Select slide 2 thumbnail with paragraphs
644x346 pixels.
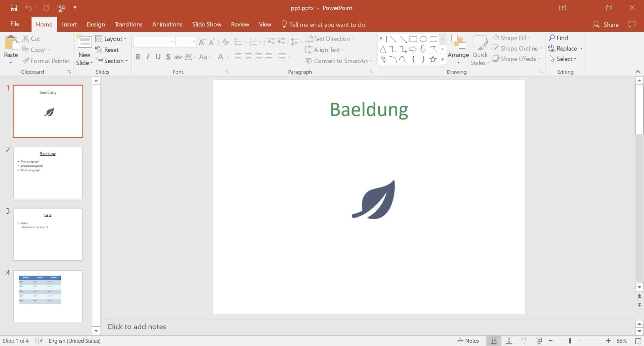click(48, 173)
